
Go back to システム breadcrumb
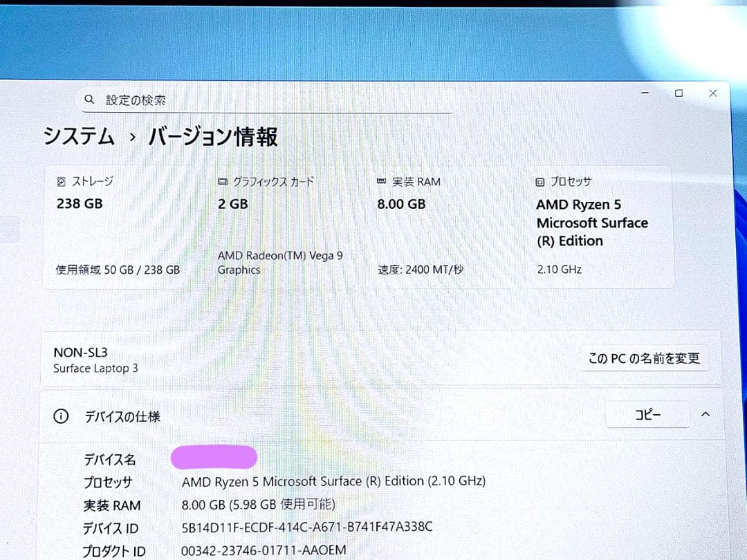tap(79, 137)
